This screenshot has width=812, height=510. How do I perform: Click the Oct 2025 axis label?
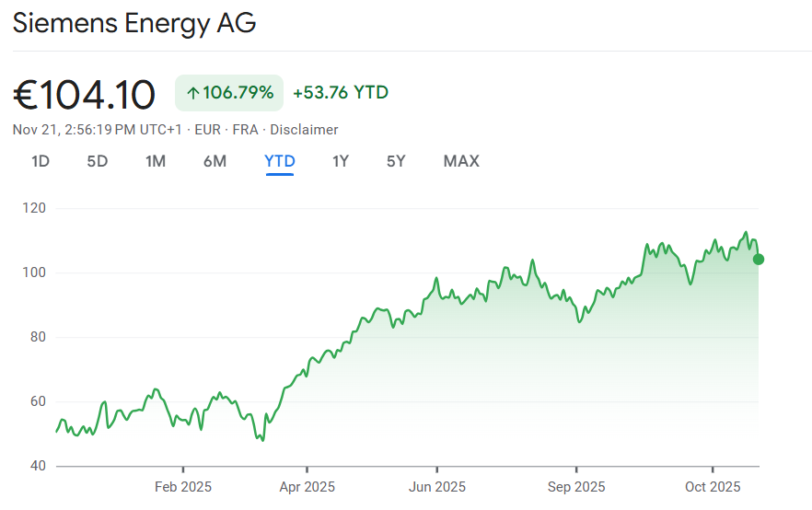(x=713, y=487)
